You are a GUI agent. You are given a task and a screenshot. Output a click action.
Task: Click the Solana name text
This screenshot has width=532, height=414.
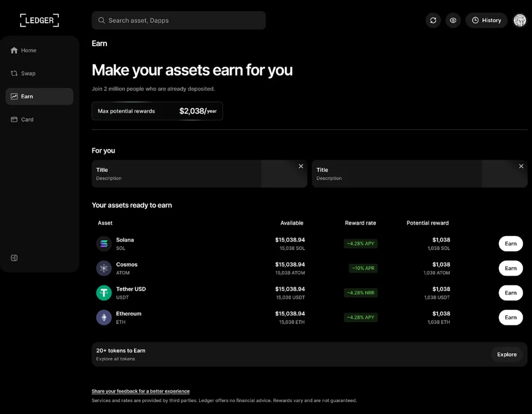click(x=125, y=240)
